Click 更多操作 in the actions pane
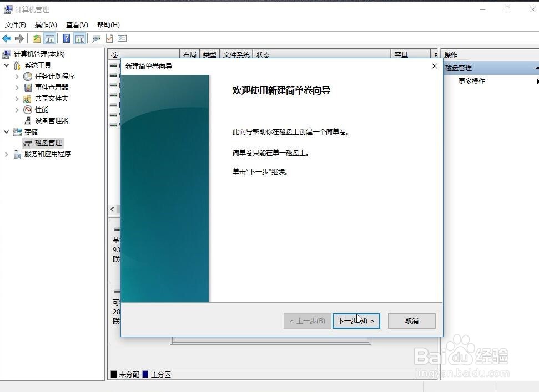This screenshot has width=539, height=392. pos(472,82)
